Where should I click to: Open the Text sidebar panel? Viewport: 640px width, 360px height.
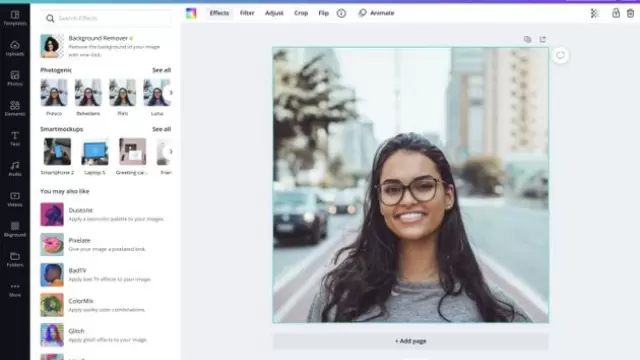(15, 139)
